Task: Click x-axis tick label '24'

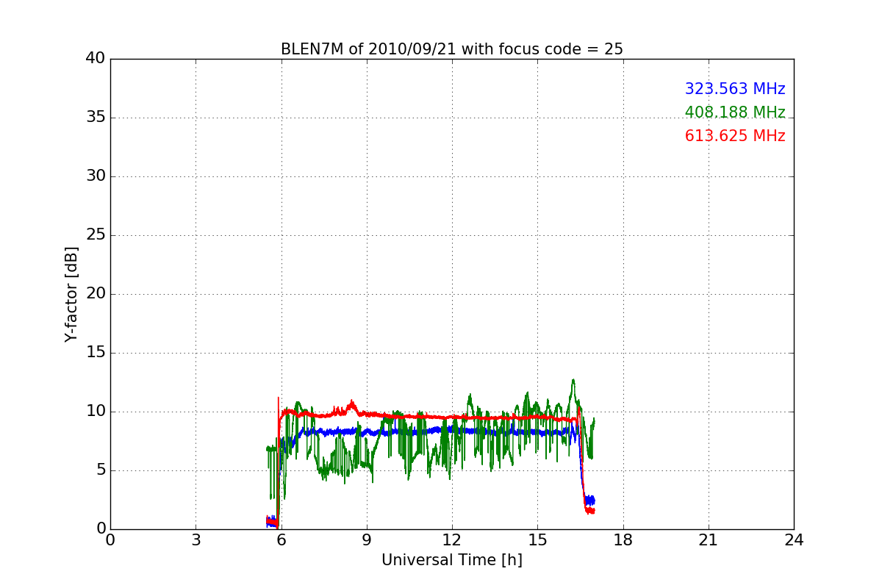Action: tap(794, 540)
